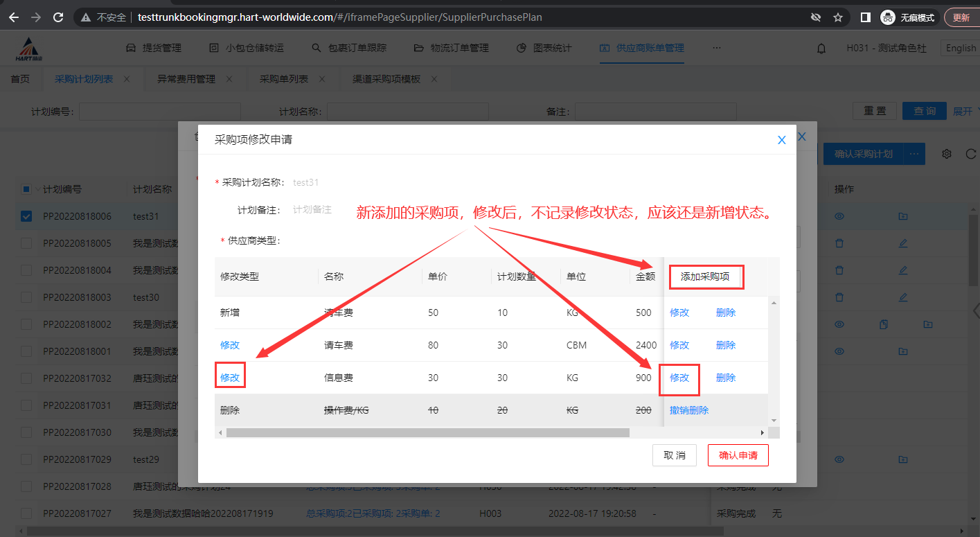
Task: Click the HART logo in header
Action: coord(28,49)
